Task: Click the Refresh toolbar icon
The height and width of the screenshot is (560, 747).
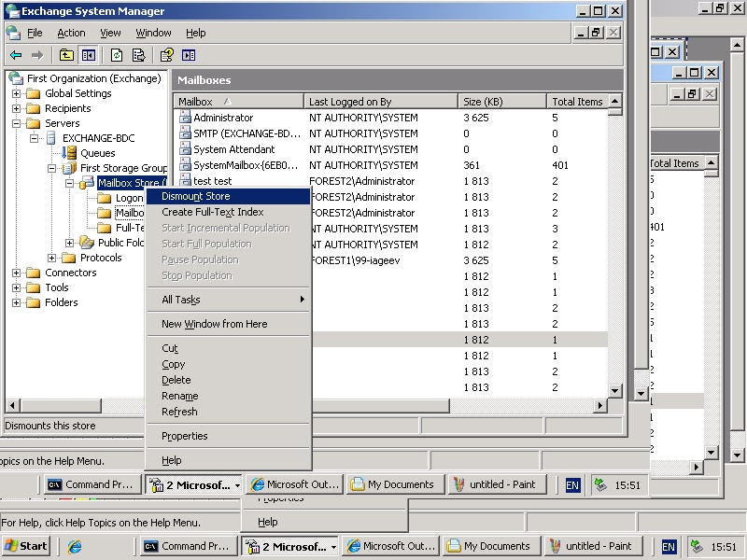Action: [x=117, y=55]
